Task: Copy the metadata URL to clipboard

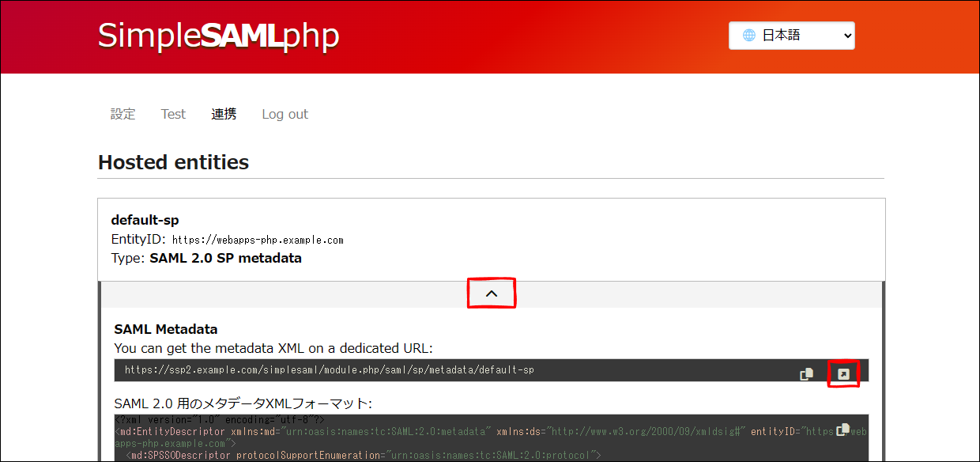Action: [x=806, y=374]
